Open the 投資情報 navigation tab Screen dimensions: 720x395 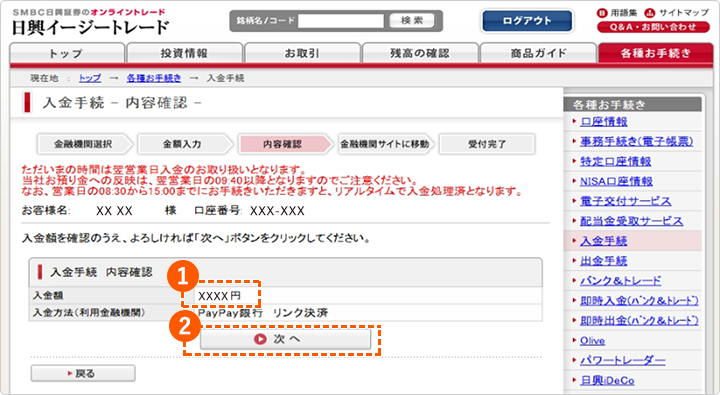185,53
